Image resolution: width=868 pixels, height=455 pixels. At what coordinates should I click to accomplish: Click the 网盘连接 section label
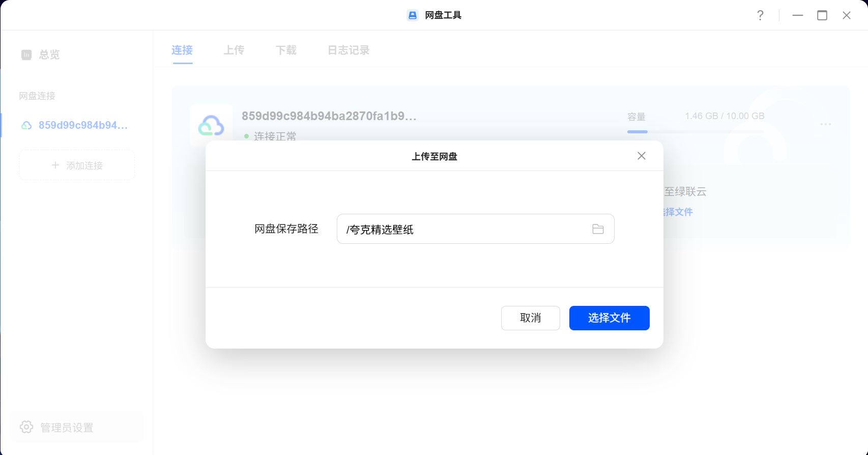click(x=37, y=96)
